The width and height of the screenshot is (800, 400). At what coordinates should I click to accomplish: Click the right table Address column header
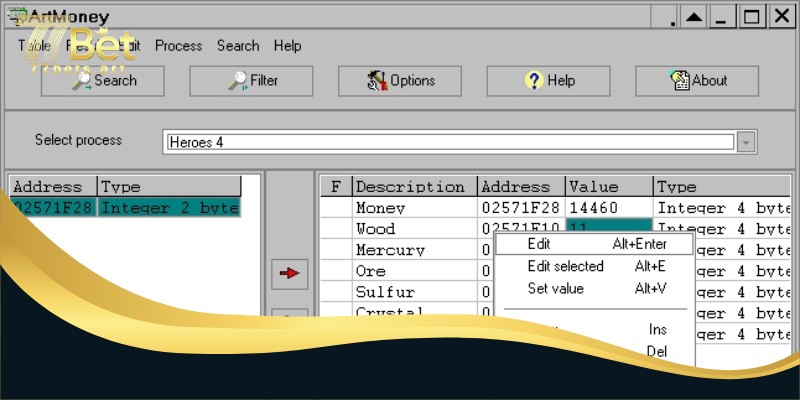(521, 187)
